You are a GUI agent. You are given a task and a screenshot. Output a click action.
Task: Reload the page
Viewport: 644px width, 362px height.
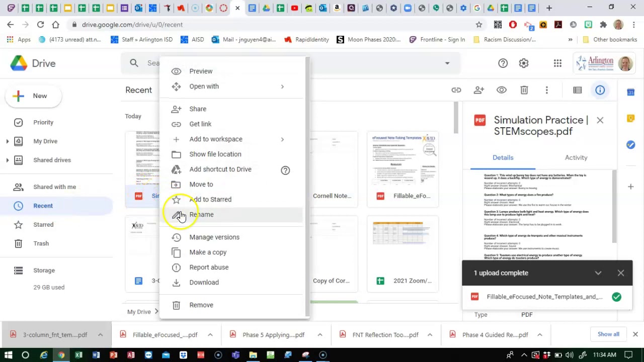40,25
